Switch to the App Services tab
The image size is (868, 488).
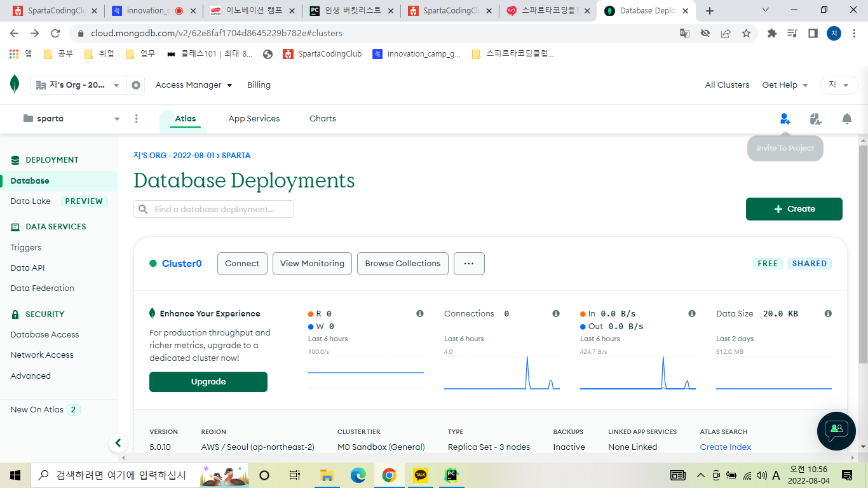(254, 119)
